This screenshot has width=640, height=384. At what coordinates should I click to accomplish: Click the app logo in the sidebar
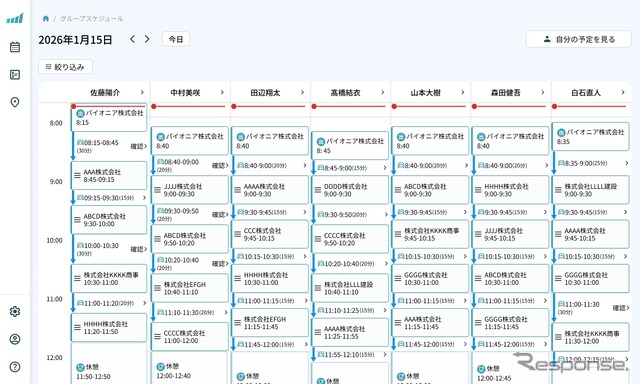click(x=15, y=18)
